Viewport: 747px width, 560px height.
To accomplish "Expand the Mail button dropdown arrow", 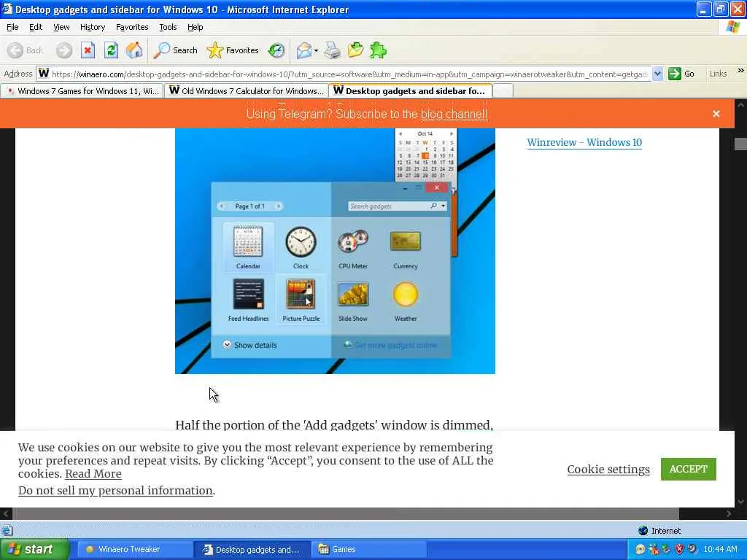I will (316, 50).
